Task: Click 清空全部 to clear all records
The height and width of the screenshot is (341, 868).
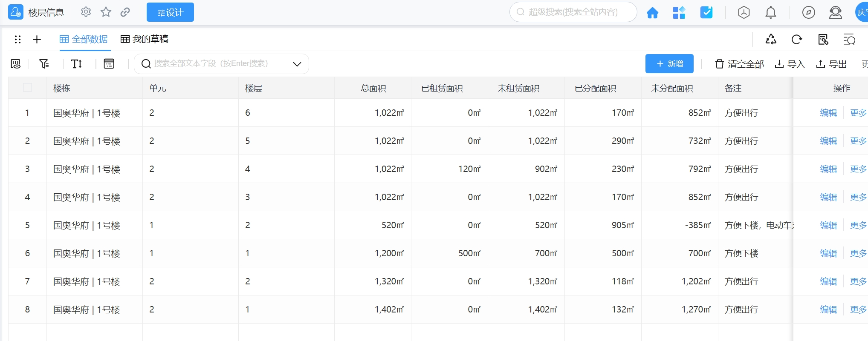Action: click(x=739, y=64)
